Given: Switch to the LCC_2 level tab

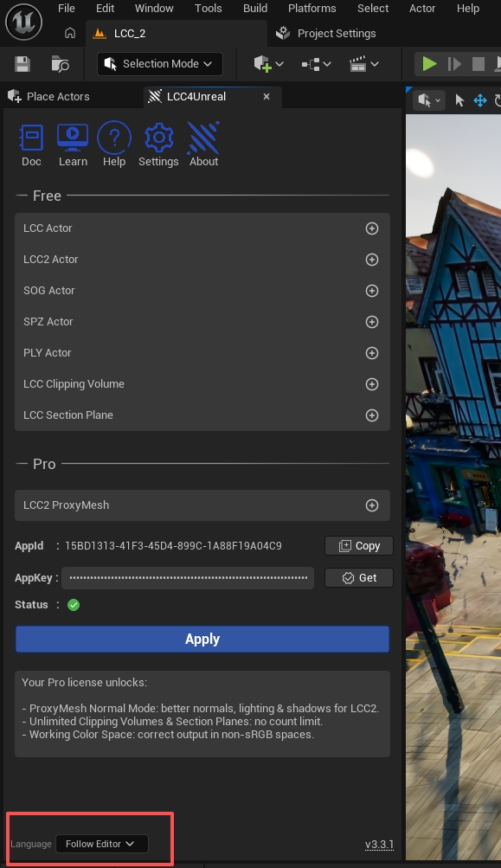Looking at the screenshot, I should (x=176, y=33).
